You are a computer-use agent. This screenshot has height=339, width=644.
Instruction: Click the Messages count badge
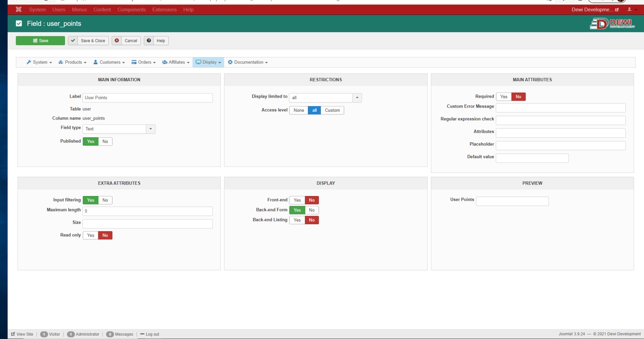point(110,334)
